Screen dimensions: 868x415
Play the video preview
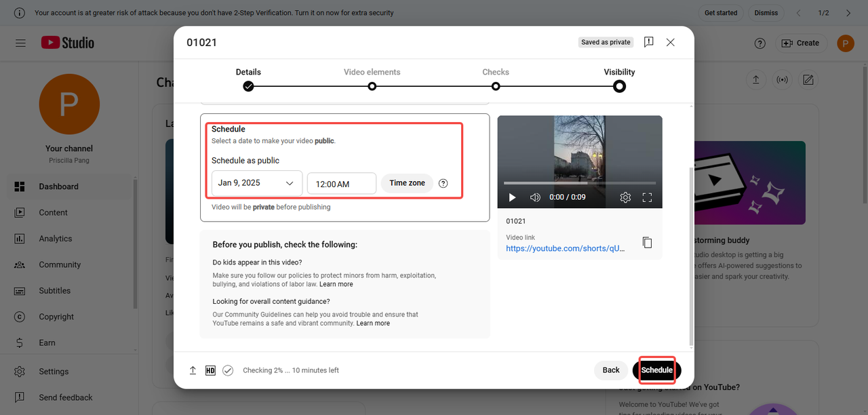coord(512,197)
